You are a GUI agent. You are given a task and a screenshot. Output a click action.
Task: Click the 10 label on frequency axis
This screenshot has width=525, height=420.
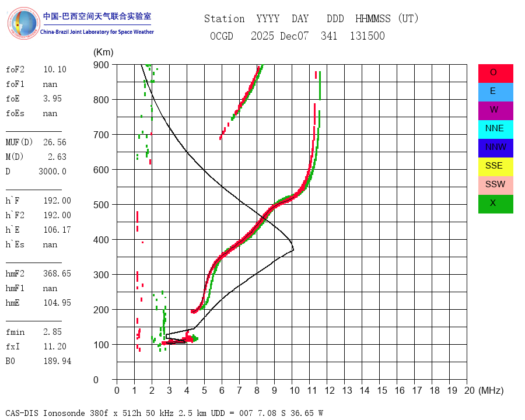[x=295, y=390]
